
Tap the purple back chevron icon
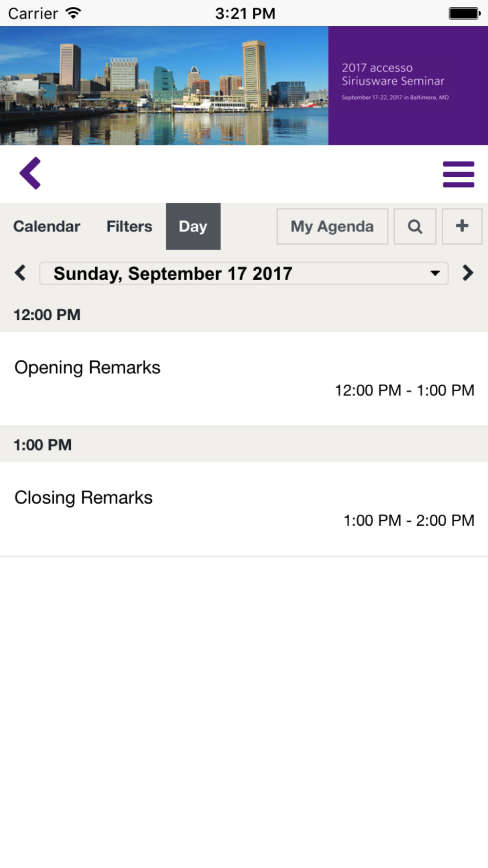click(x=30, y=173)
